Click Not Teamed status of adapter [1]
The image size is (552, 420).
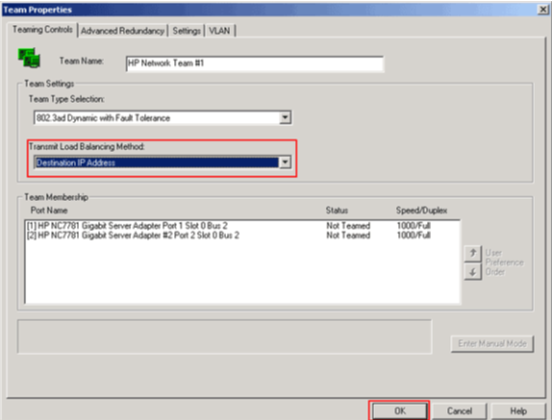pos(348,226)
